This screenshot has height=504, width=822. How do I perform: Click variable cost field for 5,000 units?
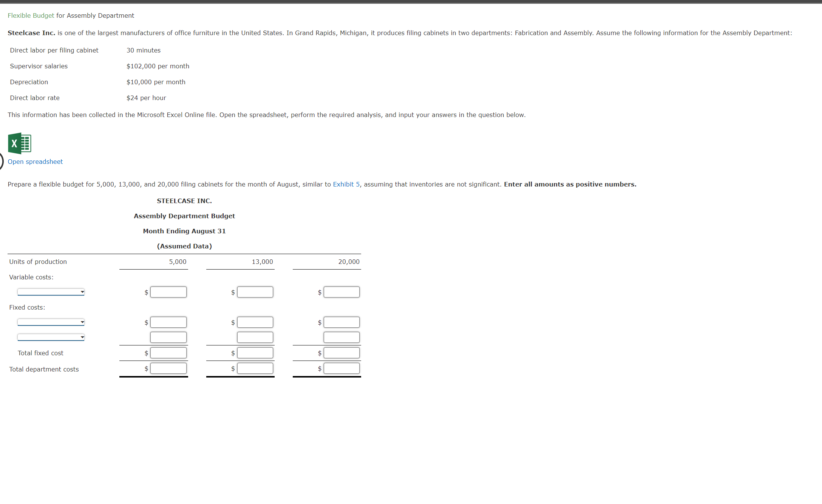pyautogui.click(x=168, y=292)
